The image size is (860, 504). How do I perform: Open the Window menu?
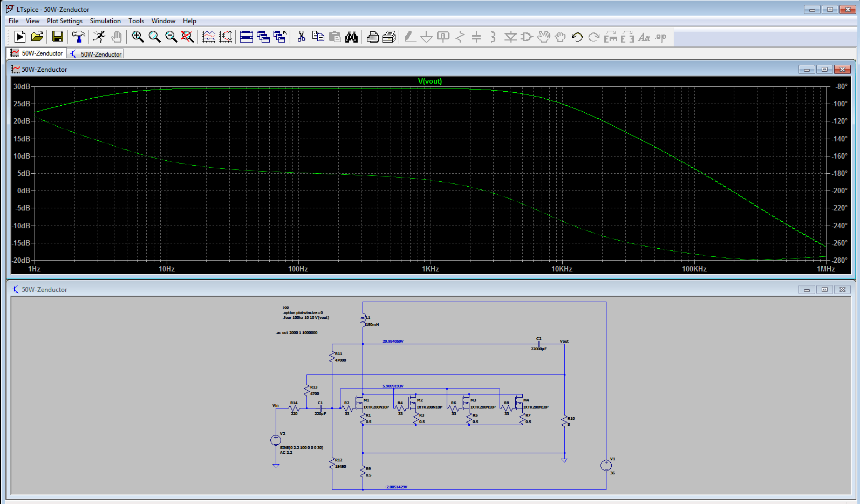coord(163,21)
